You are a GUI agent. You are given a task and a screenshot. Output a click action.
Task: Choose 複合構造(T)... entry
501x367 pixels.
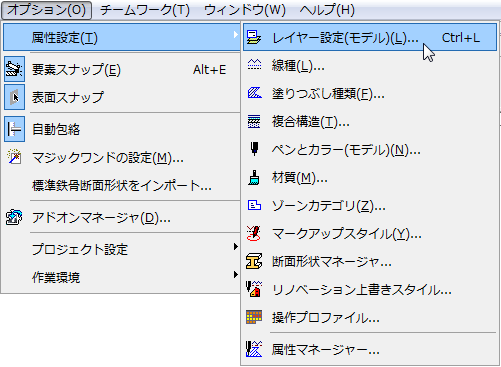point(370,121)
